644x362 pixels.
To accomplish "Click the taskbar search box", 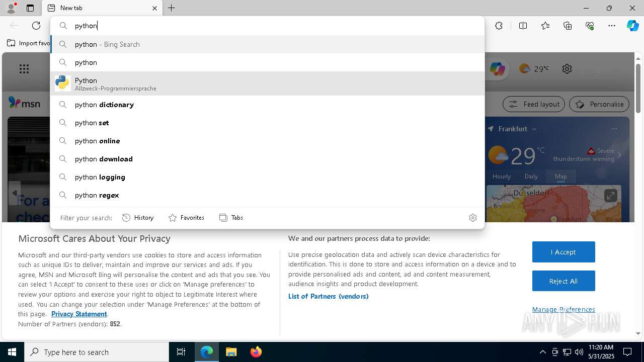I will pos(97,352).
